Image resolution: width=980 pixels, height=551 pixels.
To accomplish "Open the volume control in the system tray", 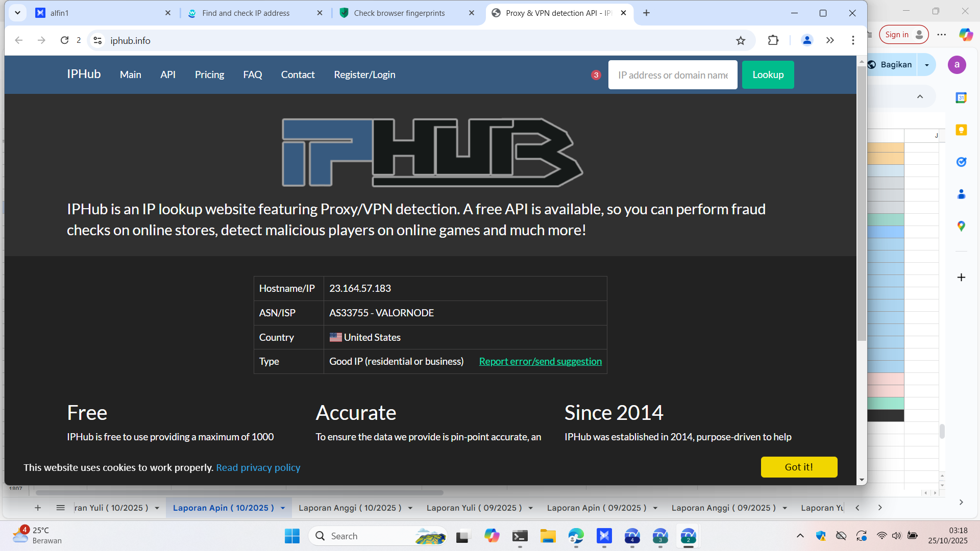I will click(x=896, y=536).
